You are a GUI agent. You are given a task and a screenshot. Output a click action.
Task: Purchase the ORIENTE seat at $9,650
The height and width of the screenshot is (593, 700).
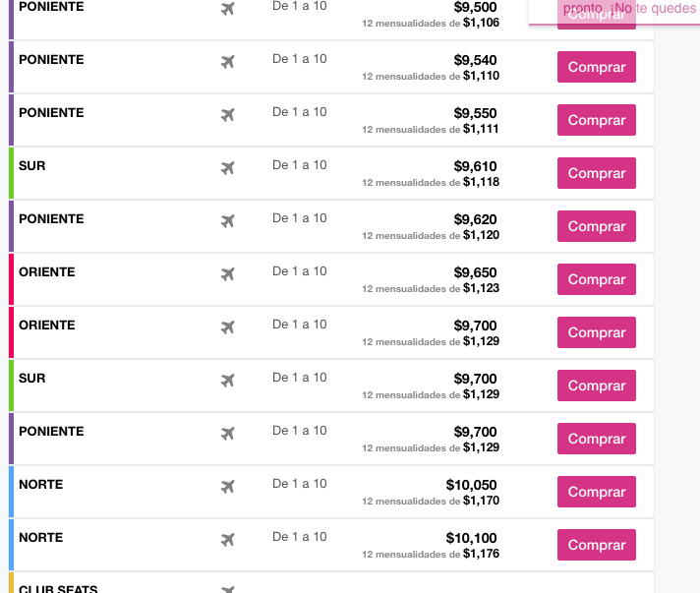597,279
